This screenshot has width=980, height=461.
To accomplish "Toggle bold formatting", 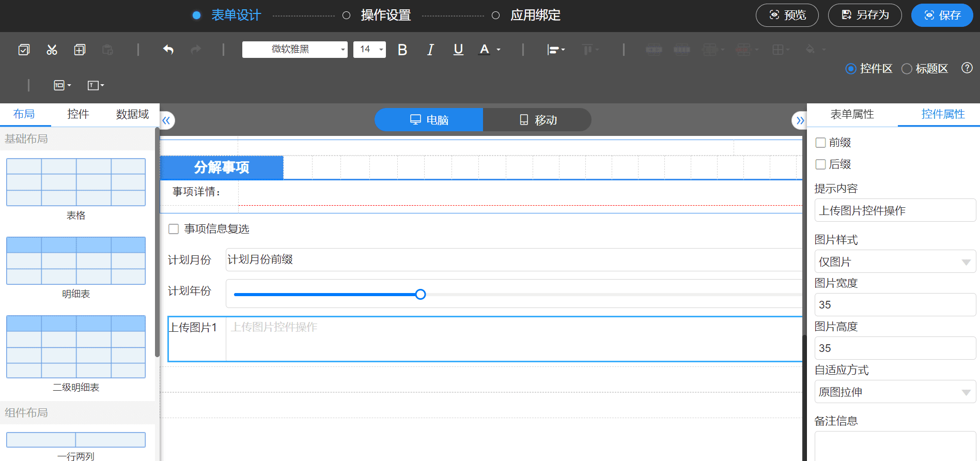I will [402, 50].
